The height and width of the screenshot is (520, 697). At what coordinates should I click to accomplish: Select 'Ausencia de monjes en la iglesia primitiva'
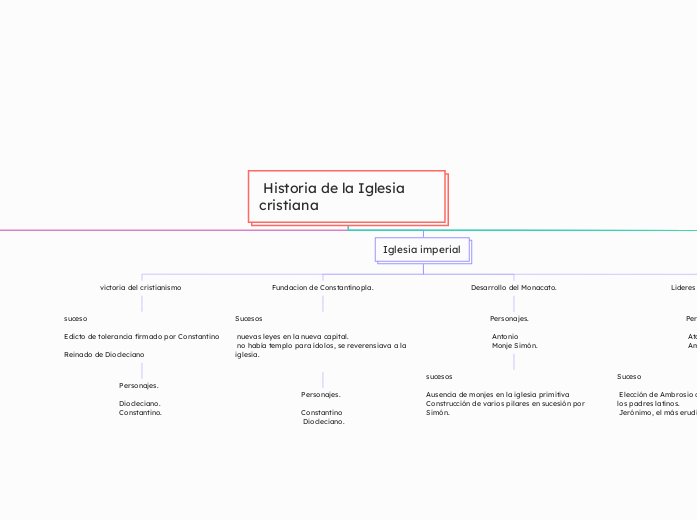tap(497, 394)
